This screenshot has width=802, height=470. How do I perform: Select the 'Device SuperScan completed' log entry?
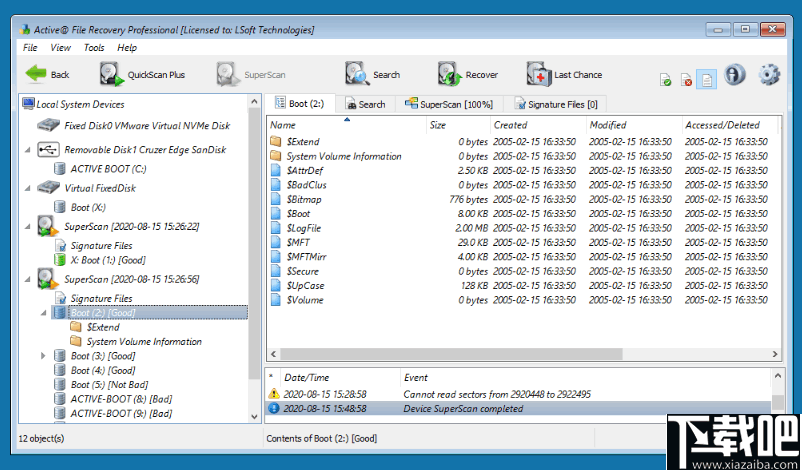(518, 408)
